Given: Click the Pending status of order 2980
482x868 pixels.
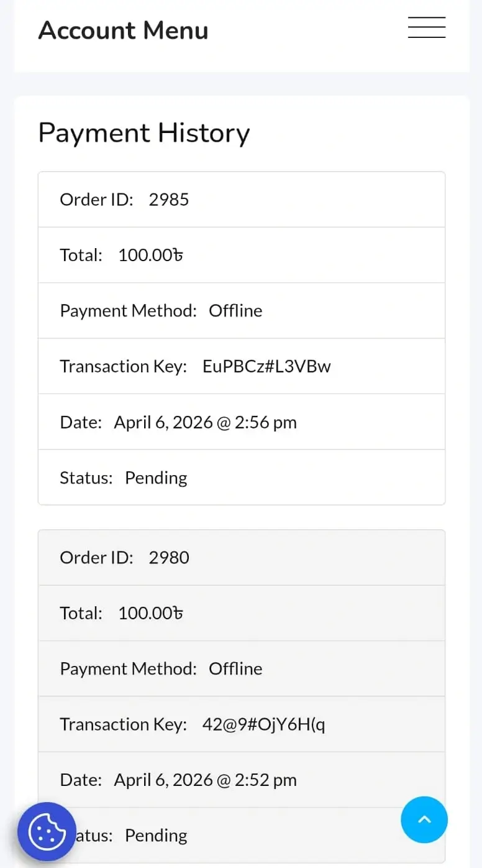Looking at the screenshot, I should click(156, 835).
